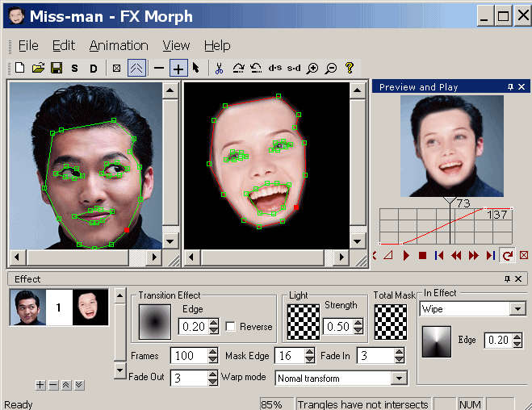
Task: Toggle the double chevron up toolbar icon
Action: tap(136, 68)
